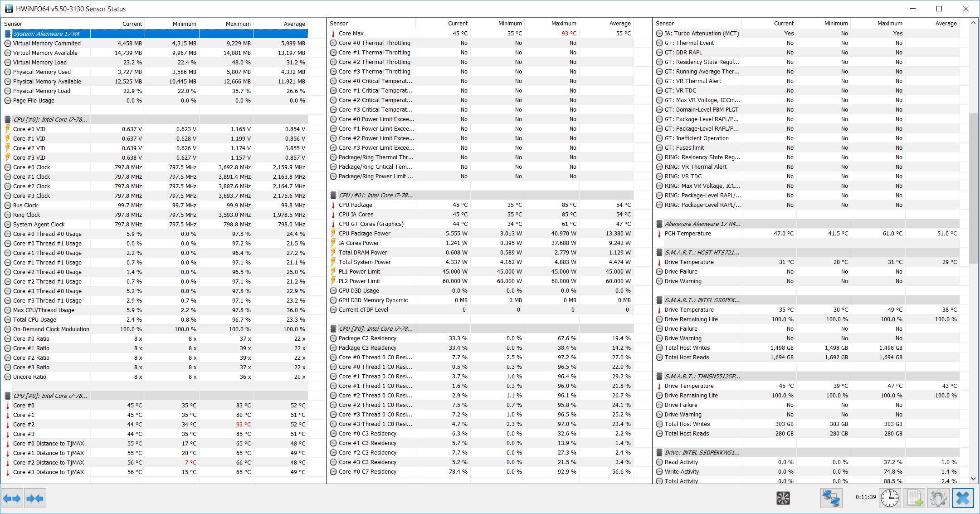
Task: Select the System: Alienware 17 R4 header row
Action: (x=156, y=34)
